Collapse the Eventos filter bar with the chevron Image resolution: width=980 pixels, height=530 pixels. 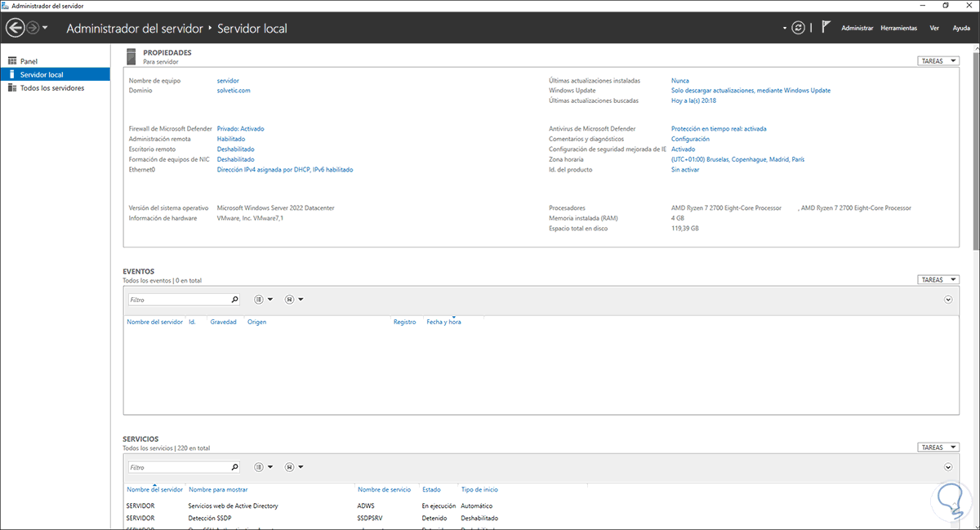pos(948,300)
